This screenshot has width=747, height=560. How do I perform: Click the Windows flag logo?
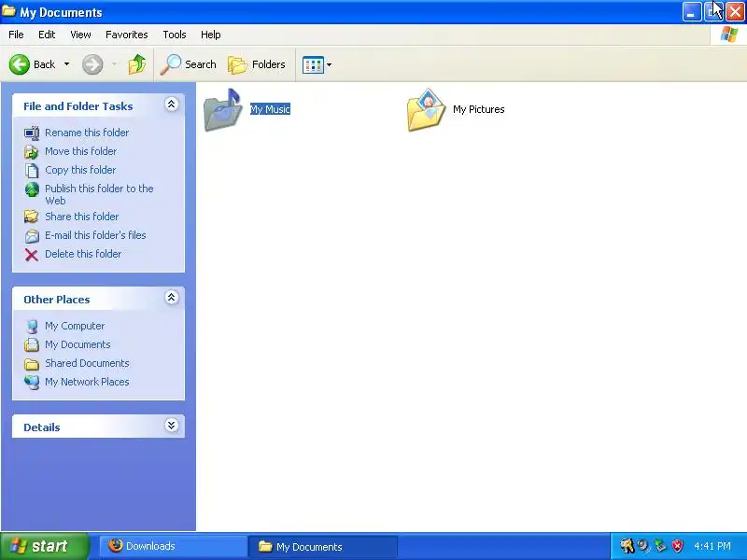click(729, 35)
